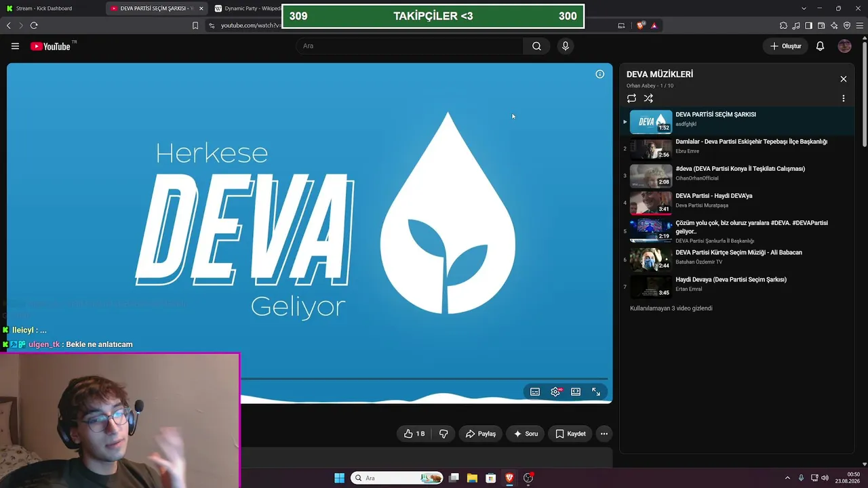Image resolution: width=868 pixels, height=488 pixels.
Task: Focus the YouTube search field
Action: tap(410, 46)
